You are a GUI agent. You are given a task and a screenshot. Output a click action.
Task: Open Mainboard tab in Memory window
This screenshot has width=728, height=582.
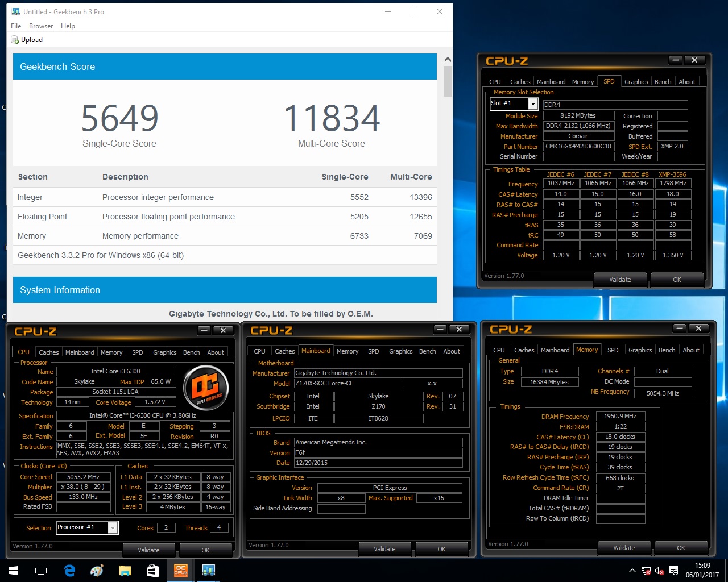coord(555,350)
